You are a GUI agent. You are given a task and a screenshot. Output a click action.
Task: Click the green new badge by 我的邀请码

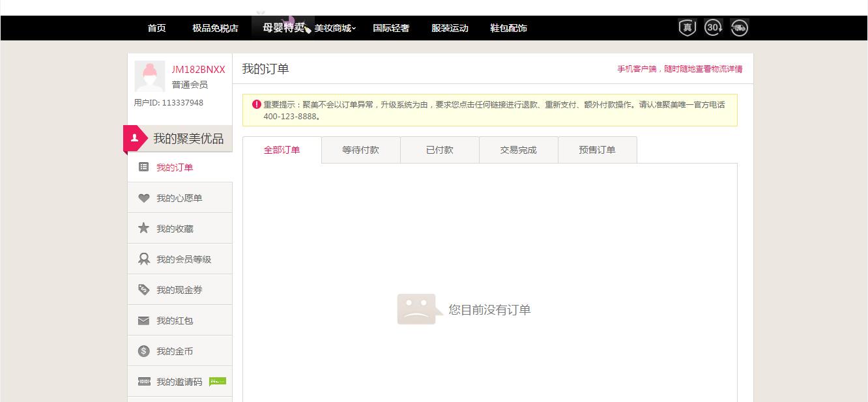218,381
